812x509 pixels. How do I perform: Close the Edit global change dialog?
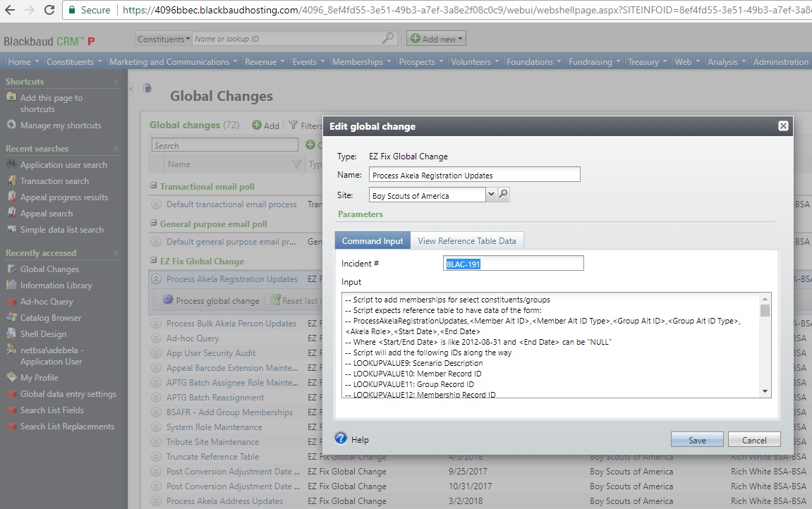pyautogui.click(x=782, y=126)
